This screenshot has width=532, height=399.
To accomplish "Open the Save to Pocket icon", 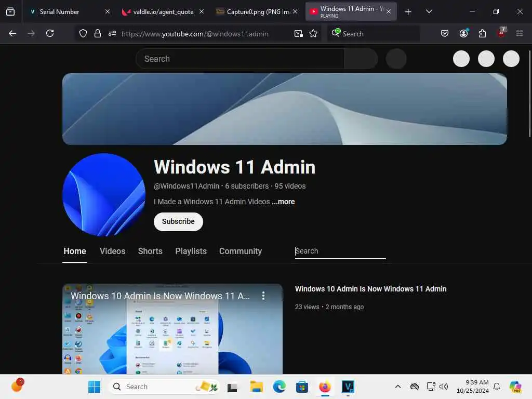I will (x=445, y=33).
